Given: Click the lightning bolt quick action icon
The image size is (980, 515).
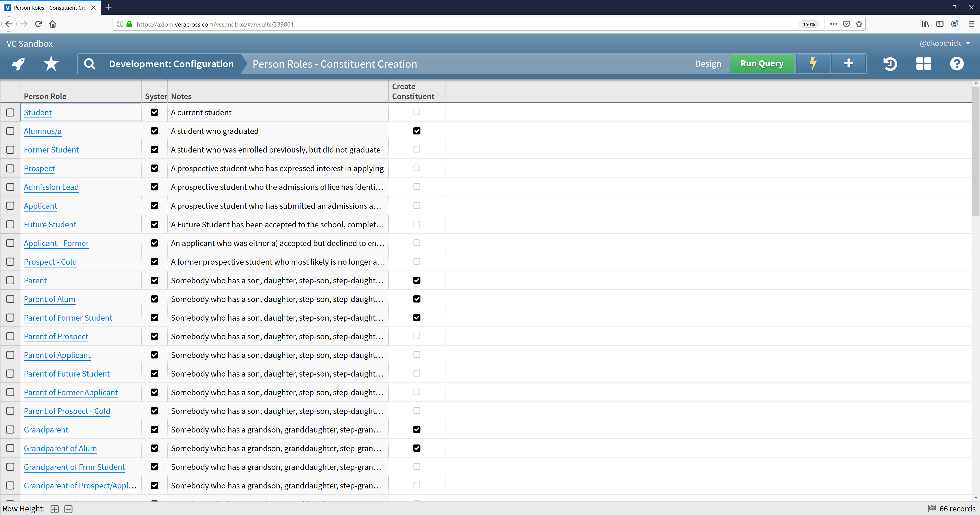Looking at the screenshot, I should (813, 64).
